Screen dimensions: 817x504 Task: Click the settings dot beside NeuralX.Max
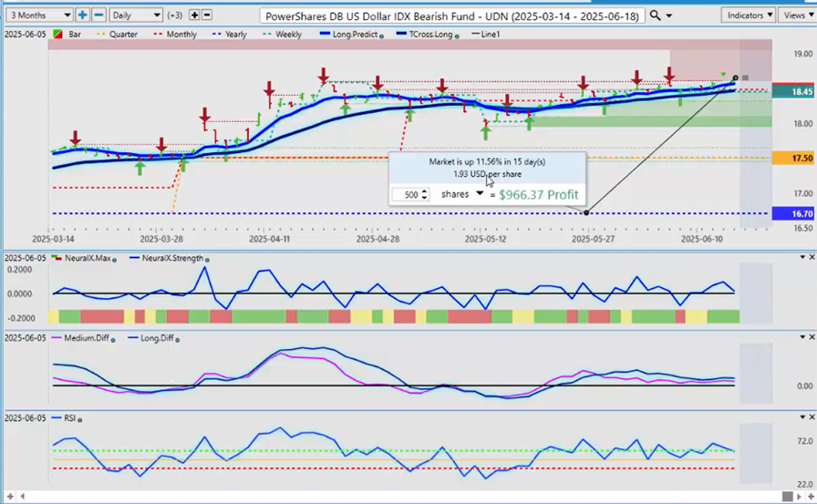point(115,260)
